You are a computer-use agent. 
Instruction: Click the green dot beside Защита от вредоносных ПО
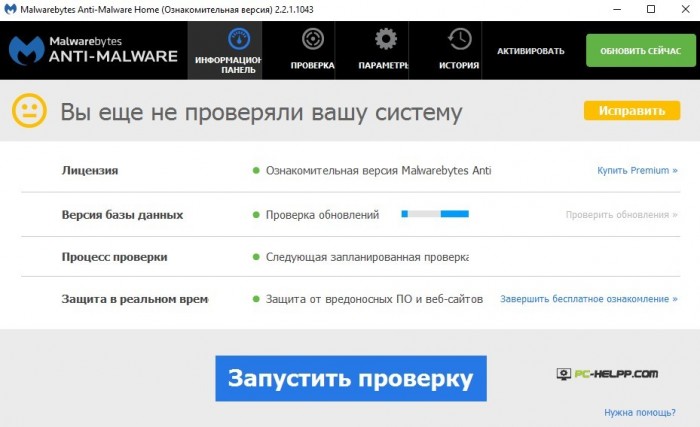click(256, 299)
